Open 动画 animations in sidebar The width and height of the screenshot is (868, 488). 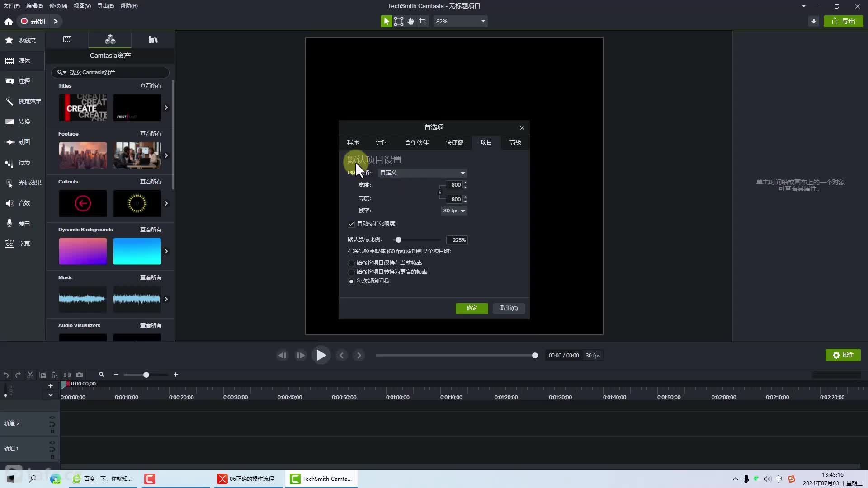tap(23, 142)
